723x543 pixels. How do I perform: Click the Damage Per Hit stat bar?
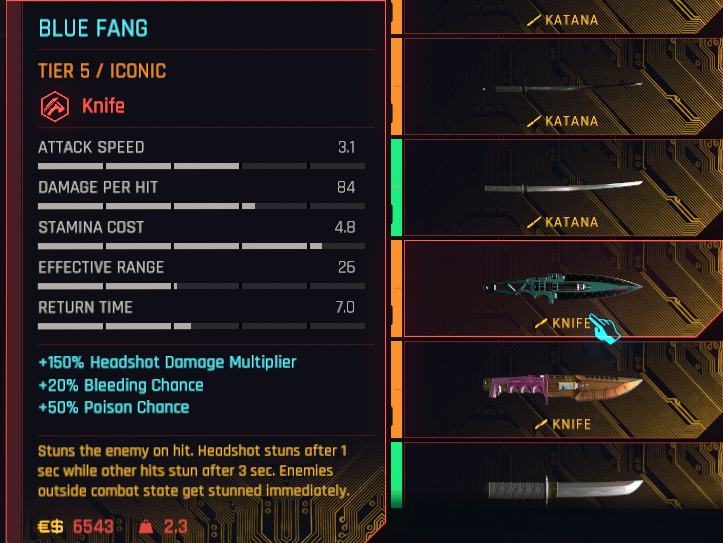pyautogui.click(x=201, y=206)
